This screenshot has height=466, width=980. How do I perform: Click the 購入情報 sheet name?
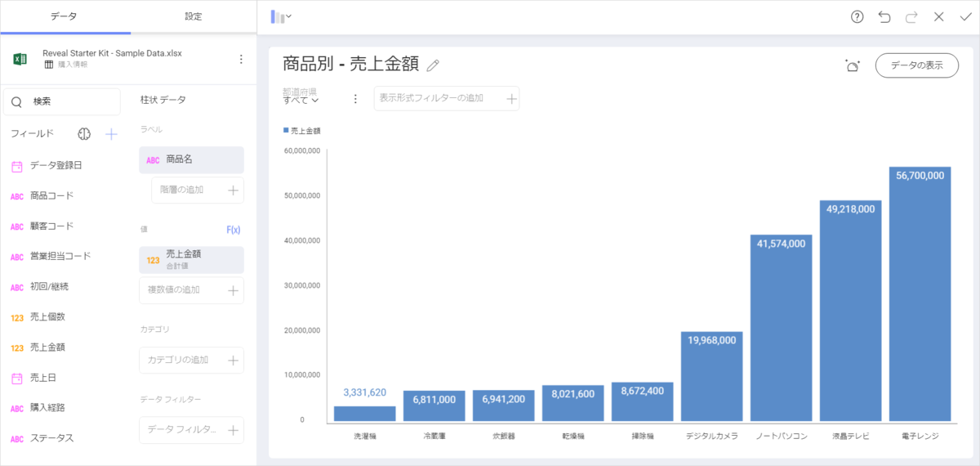coord(73,65)
